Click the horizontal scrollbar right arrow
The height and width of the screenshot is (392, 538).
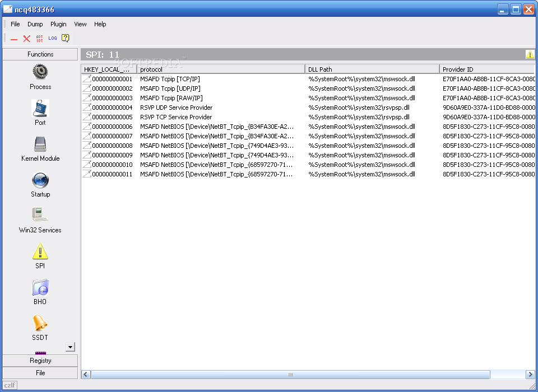tap(530, 375)
